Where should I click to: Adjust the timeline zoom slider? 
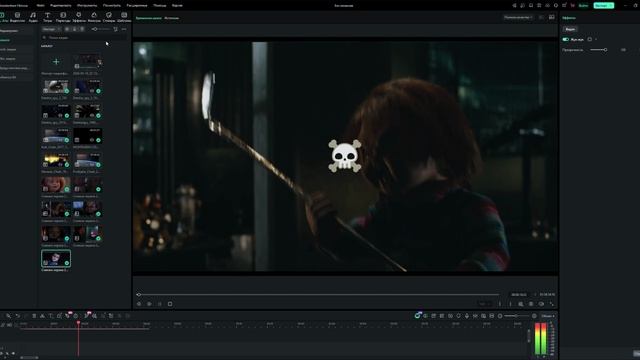coord(516,316)
